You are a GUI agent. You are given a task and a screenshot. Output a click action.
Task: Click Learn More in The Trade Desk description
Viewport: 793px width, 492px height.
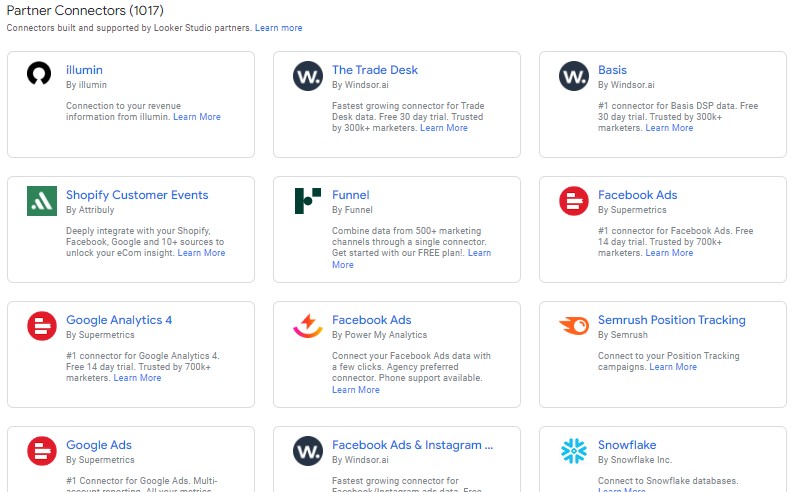[x=444, y=128]
